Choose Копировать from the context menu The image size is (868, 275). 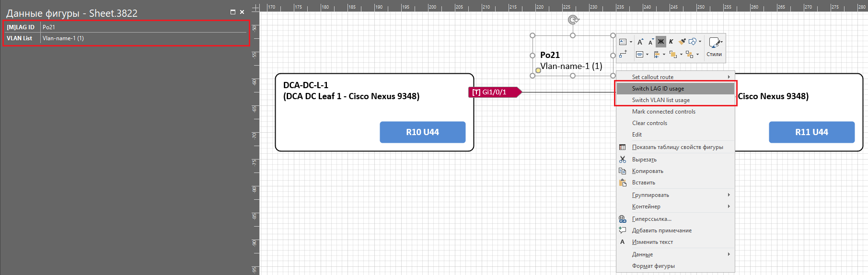(x=648, y=171)
